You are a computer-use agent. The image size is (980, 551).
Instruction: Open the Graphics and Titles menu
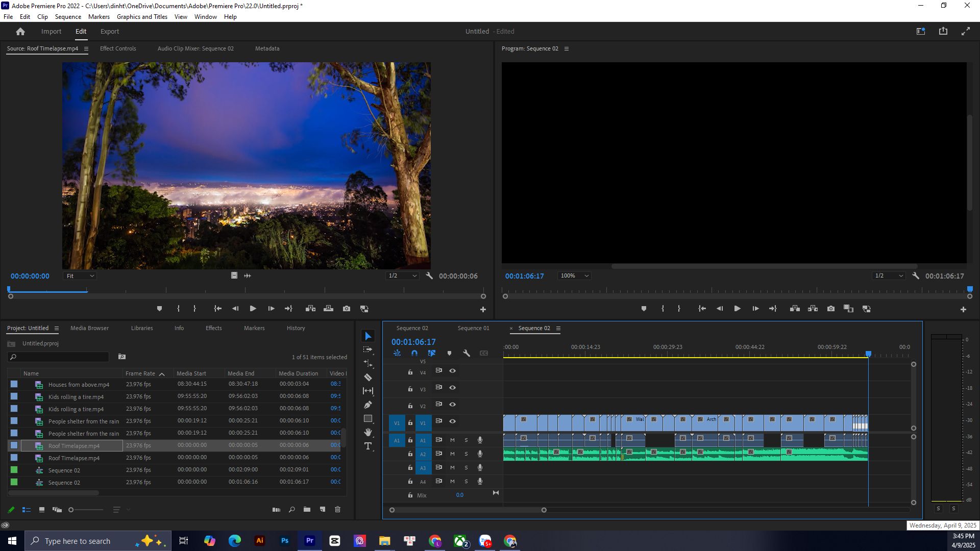(142, 17)
